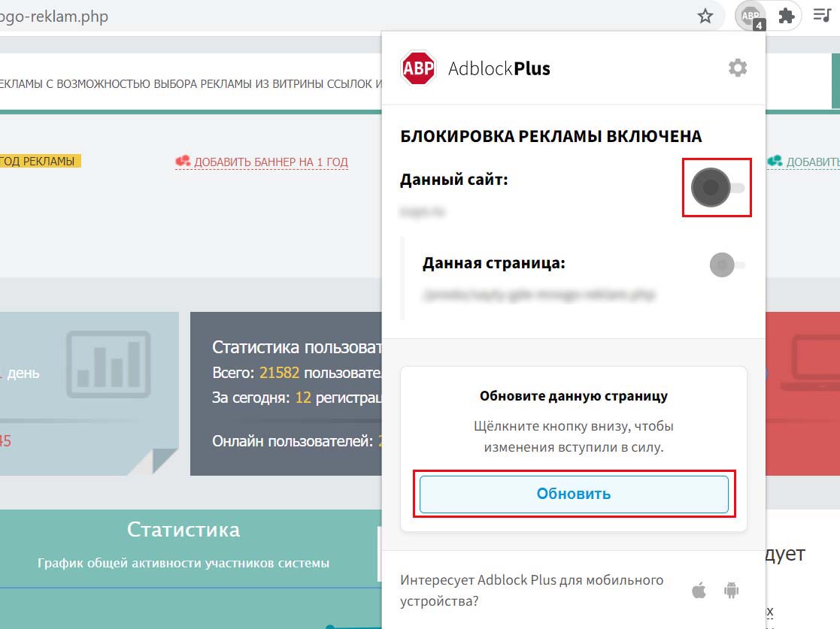840x629 pixels.
Task: Click График общей активности участников системы text
Action: 183,563
